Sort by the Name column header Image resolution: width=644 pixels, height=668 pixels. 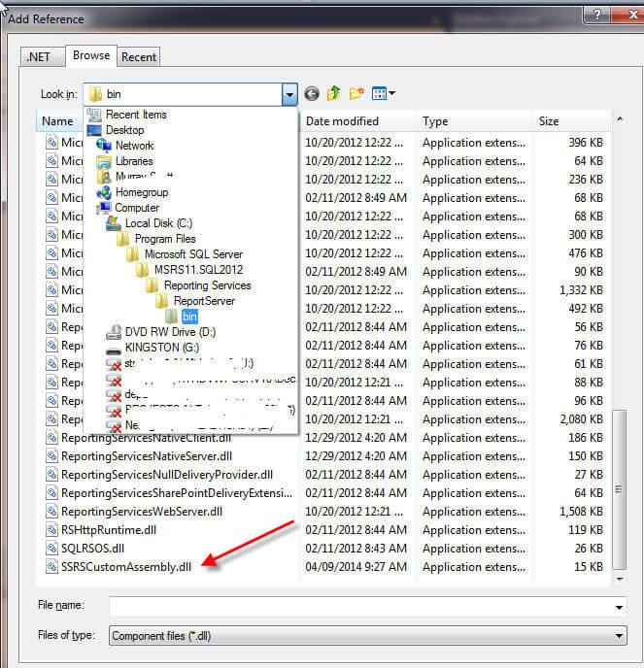click(x=57, y=121)
